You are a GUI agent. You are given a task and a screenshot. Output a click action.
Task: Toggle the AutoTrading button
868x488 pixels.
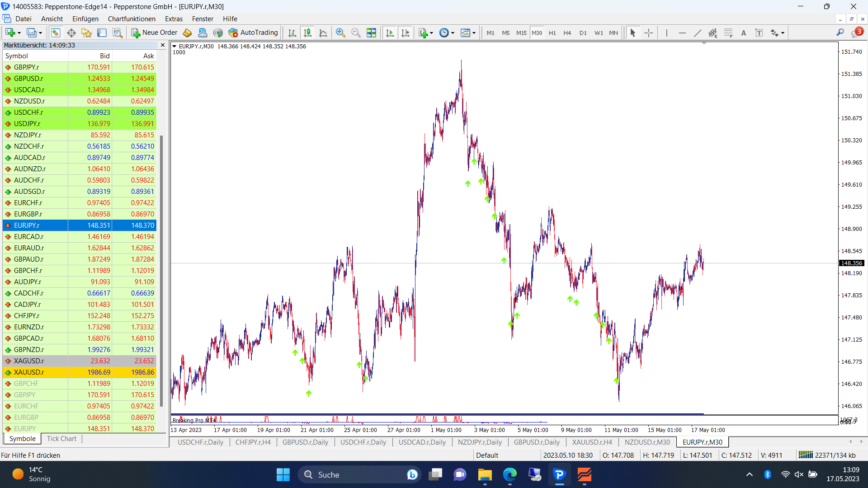(x=253, y=33)
